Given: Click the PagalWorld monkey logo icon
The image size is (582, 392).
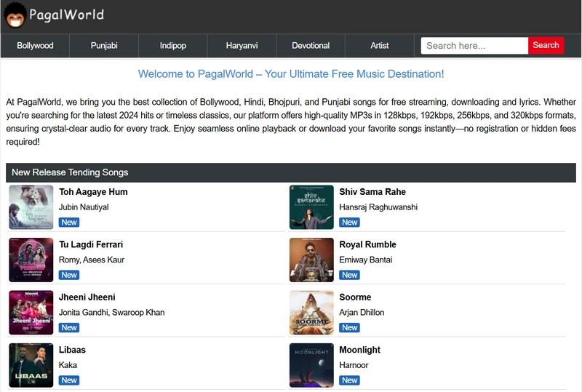Looking at the screenshot, I should pos(15,15).
